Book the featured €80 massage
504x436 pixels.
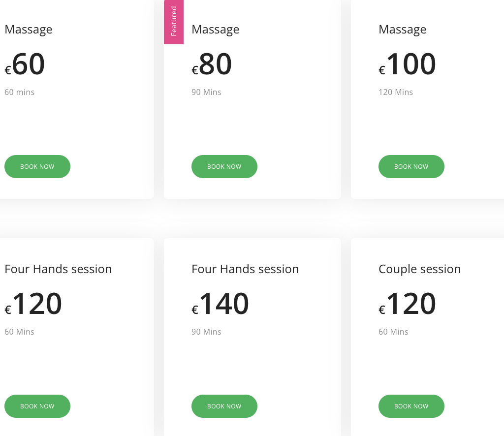point(224,166)
